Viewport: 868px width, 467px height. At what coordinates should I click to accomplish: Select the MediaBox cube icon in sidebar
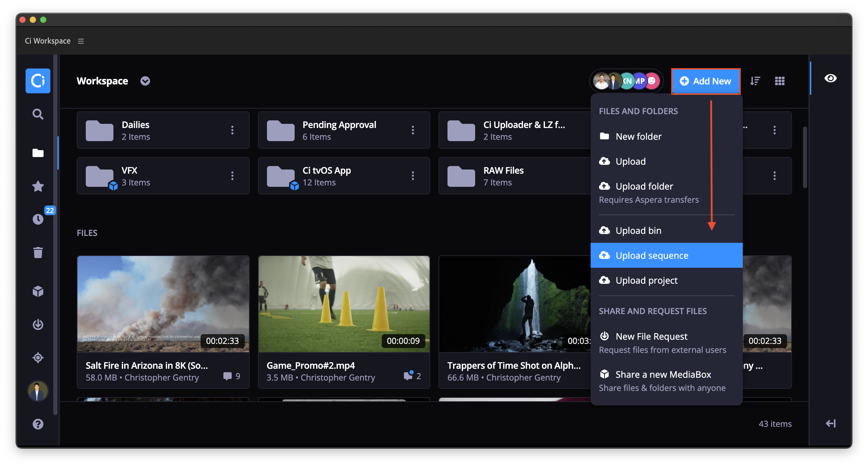click(38, 291)
